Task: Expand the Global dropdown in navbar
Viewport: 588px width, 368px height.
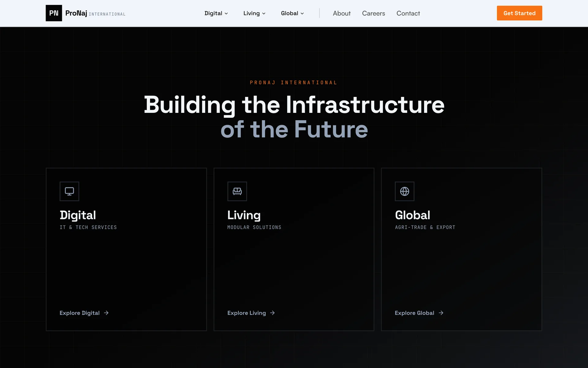Action: tap(292, 13)
